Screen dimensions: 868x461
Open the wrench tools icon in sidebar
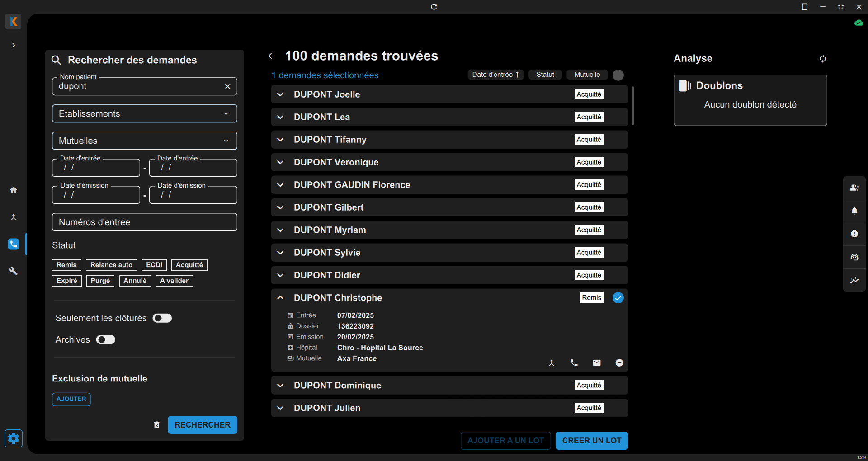pyautogui.click(x=14, y=271)
